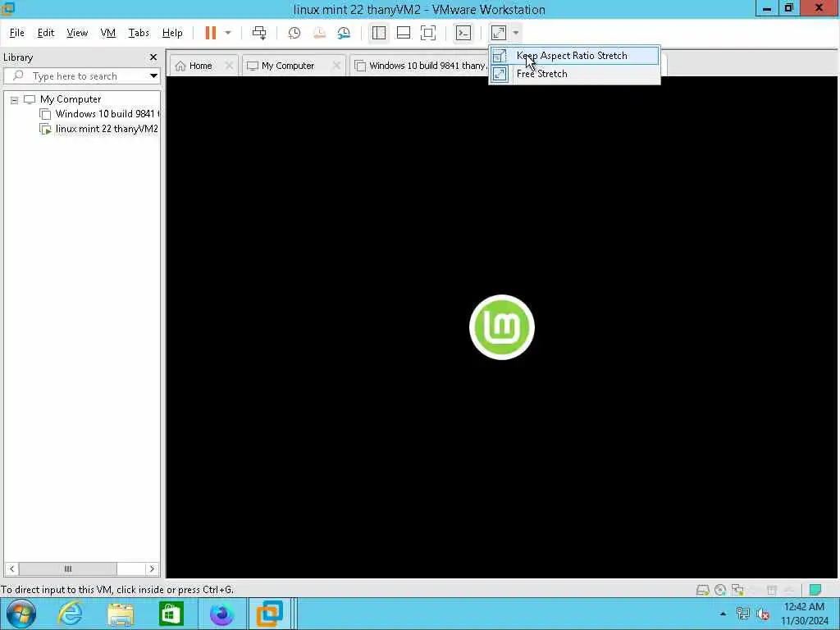
Task: Open File Explorer from the taskbar
Action: [121, 614]
